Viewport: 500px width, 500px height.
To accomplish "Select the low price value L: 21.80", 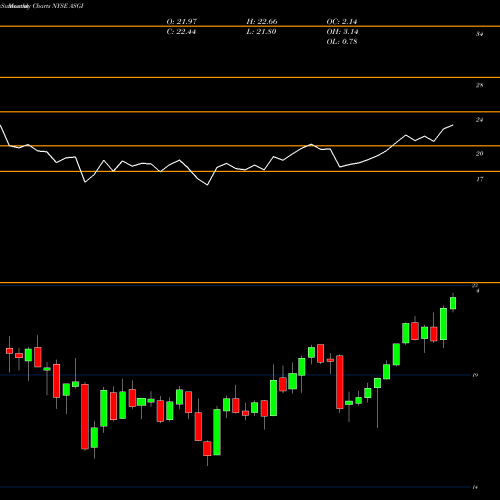I will click(261, 32).
